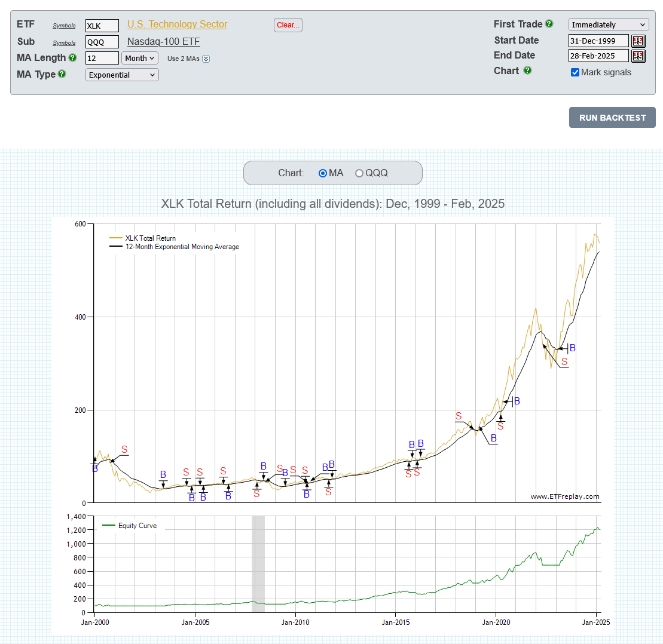The image size is (663, 644).
Task: Click the ETF Symbols link
Action: click(65, 26)
